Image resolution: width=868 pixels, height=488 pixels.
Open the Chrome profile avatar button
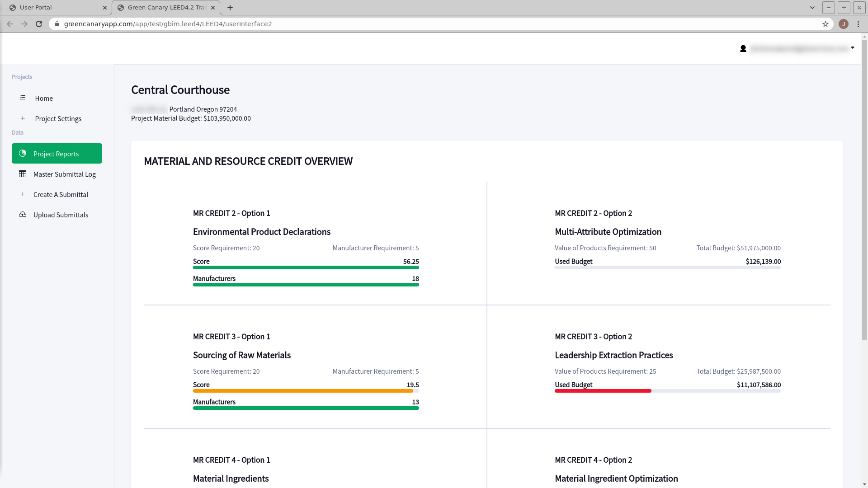pos(843,24)
